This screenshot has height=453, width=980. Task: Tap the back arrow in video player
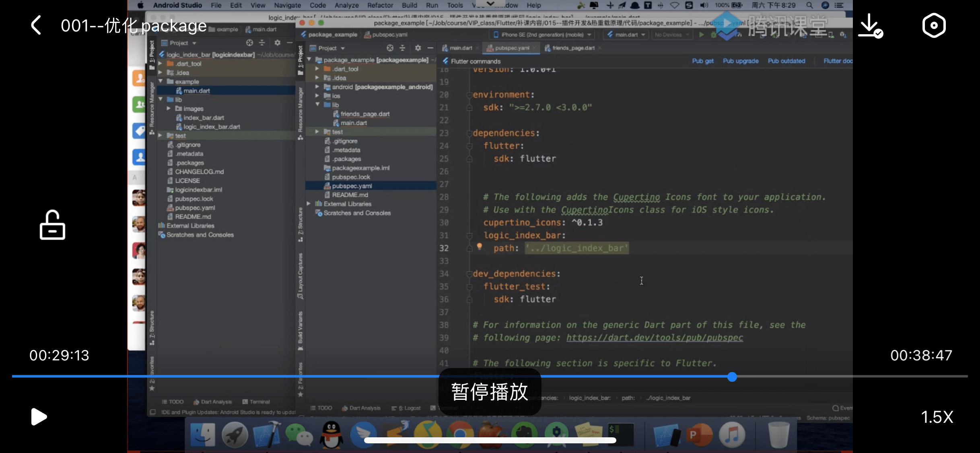tap(36, 25)
